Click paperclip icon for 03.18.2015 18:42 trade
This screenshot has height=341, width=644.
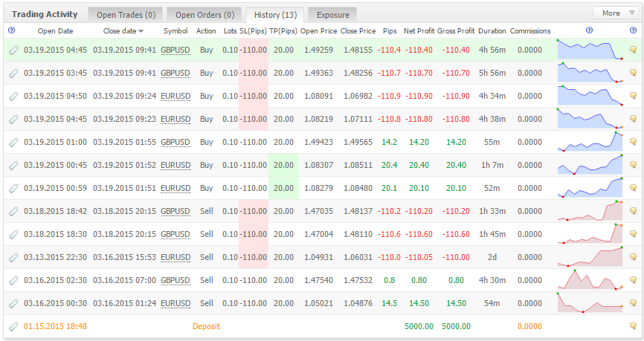coord(13,211)
